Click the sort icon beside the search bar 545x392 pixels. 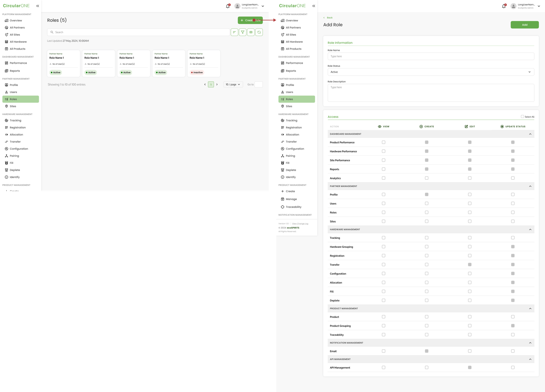tap(234, 32)
